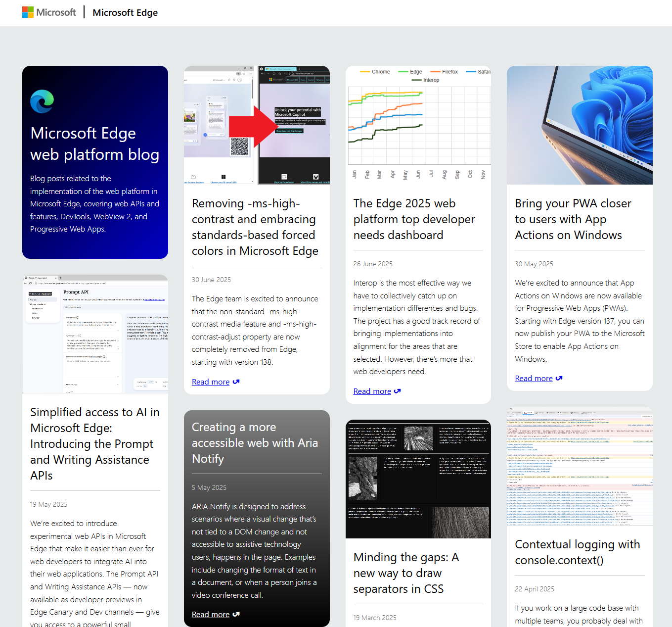
Task: Click the external-link icon on dashboard article Read more
Action: point(398,391)
